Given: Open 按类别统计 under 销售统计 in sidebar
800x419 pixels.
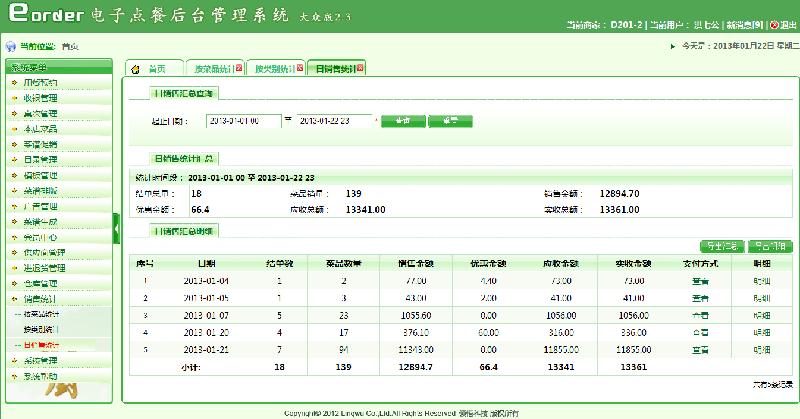Looking at the screenshot, I should pos(41,330).
